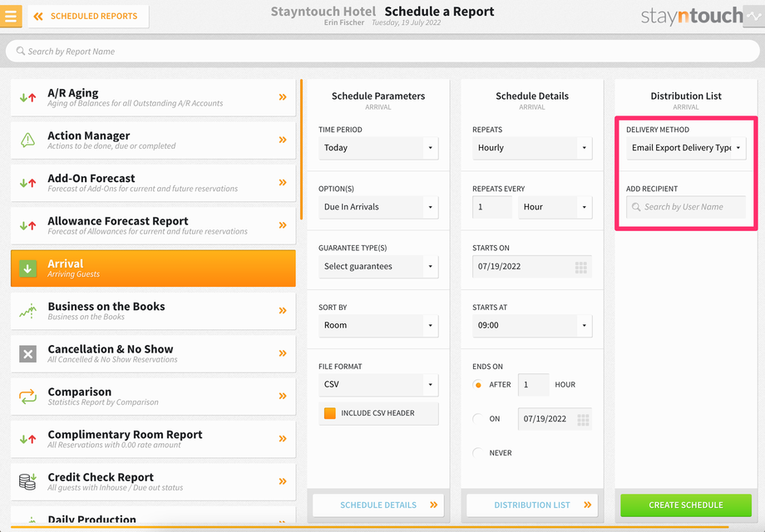Open the Sort By Room dropdown
The image size is (765, 532).
coord(378,325)
